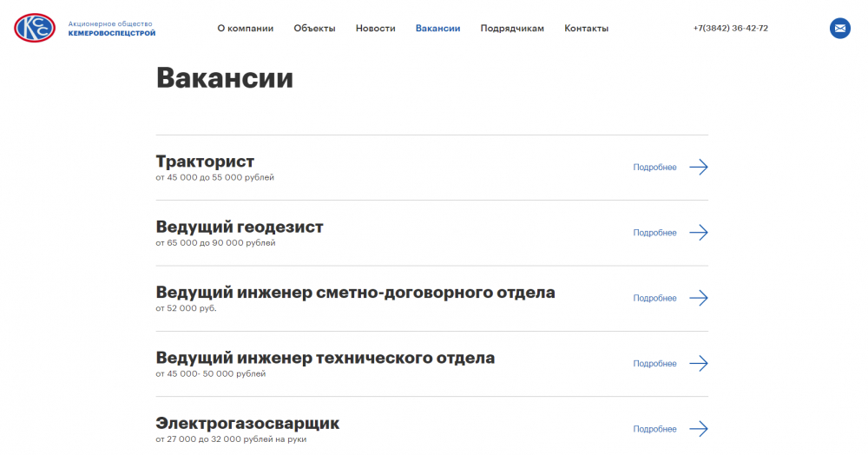Click the phone number +7(3842) 36-42-72

731,29
